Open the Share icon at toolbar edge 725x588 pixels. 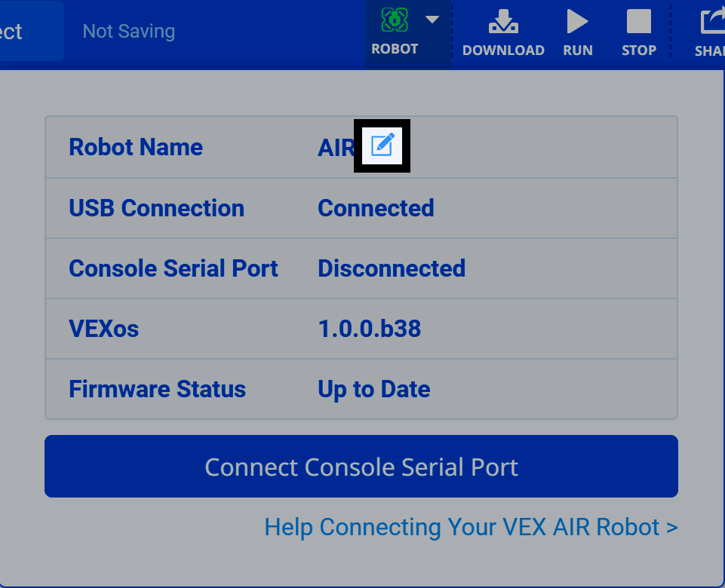click(x=711, y=23)
